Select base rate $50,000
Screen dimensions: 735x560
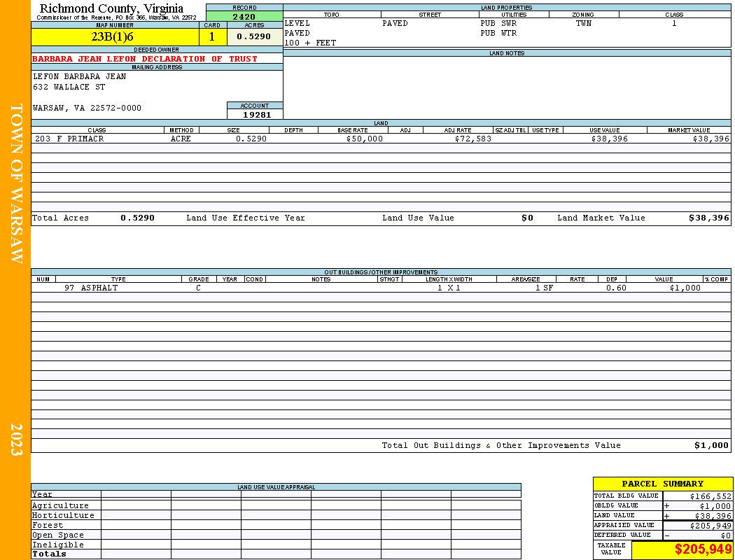pos(364,139)
